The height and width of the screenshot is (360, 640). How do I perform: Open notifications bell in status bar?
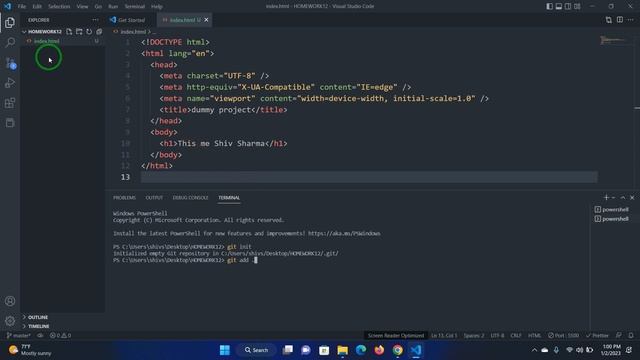(x=631, y=336)
